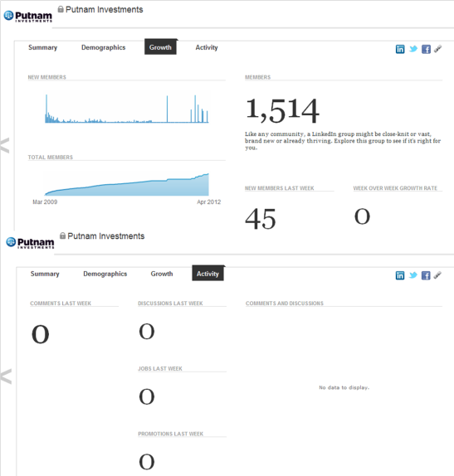The width and height of the screenshot is (454, 476).
Task: Click lock icon beside lower Putnam Investments title
Action: [62, 236]
